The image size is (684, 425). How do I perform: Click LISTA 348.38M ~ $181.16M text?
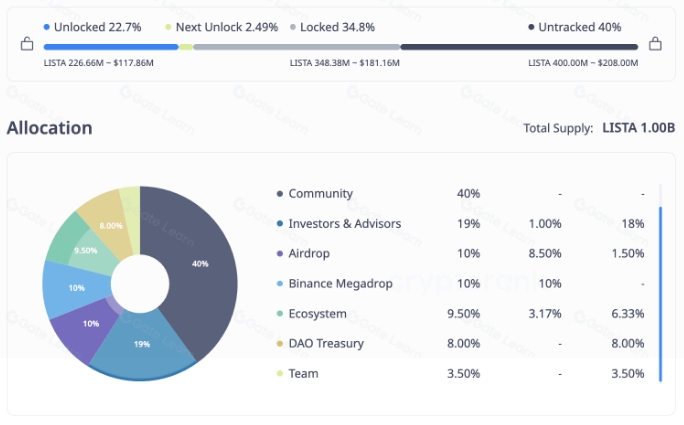pyautogui.click(x=345, y=63)
